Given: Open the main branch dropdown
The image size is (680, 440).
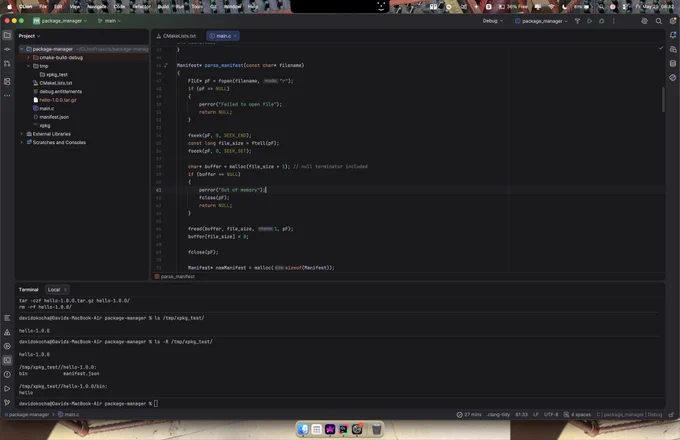Looking at the screenshot, I should click(109, 21).
